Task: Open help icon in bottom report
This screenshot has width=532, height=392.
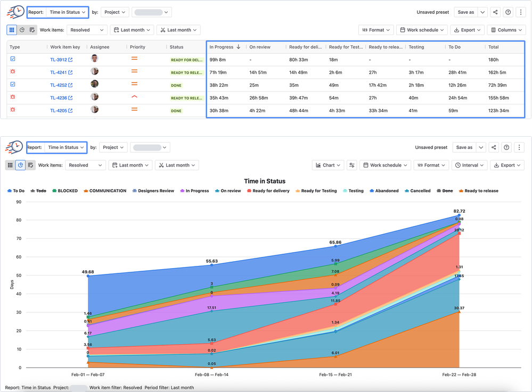Action: (506, 147)
